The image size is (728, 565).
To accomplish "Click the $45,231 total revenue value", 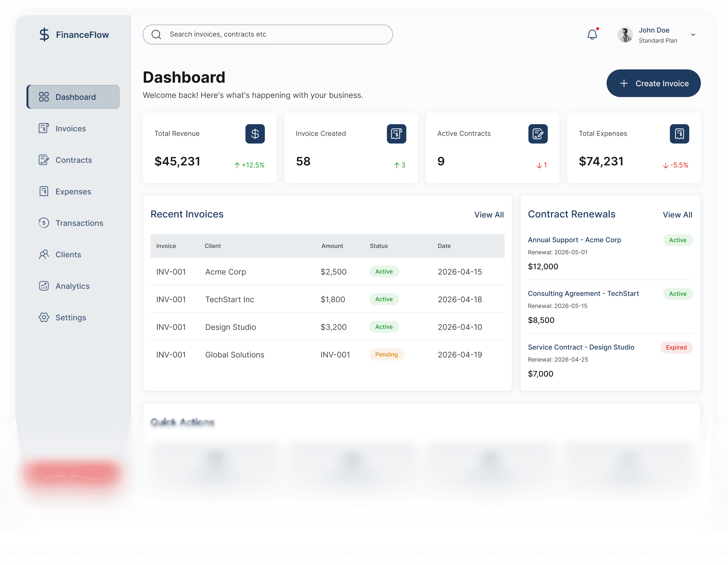I will point(177,161).
